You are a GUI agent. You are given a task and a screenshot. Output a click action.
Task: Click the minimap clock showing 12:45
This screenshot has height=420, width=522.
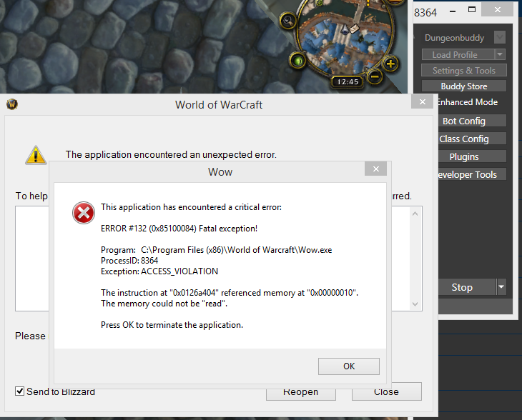click(x=348, y=82)
